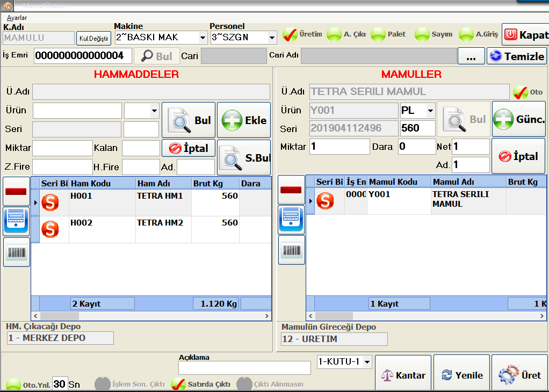Enable the Palet option

pos(378,34)
